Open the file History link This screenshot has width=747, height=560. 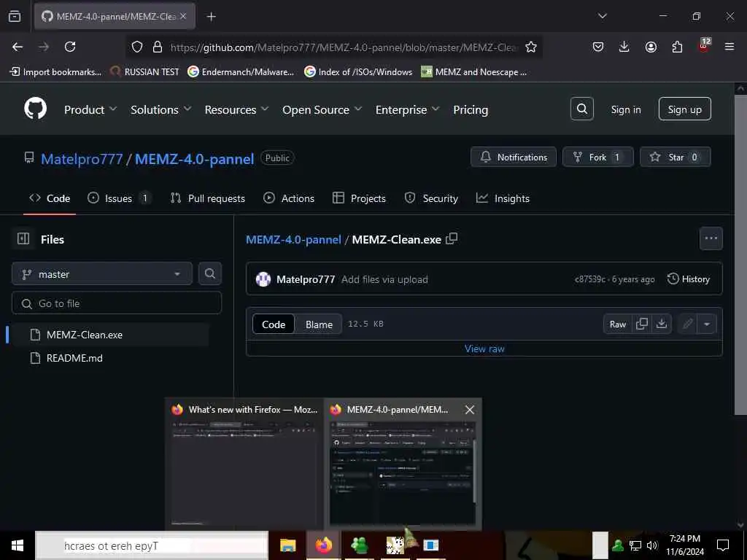point(689,279)
